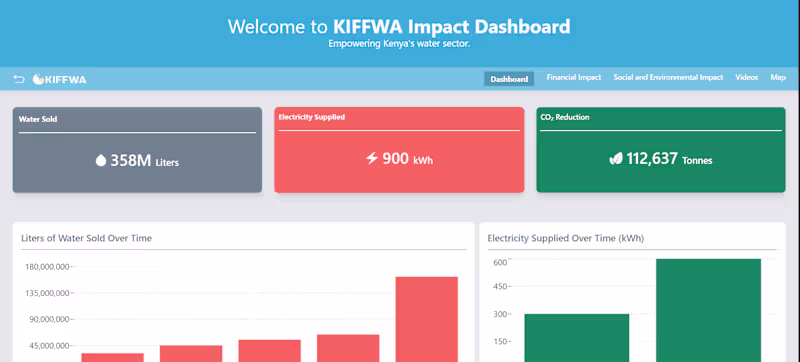Click the 112,637 Tonnes value
The image size is (800, 362).
point(669,159)
